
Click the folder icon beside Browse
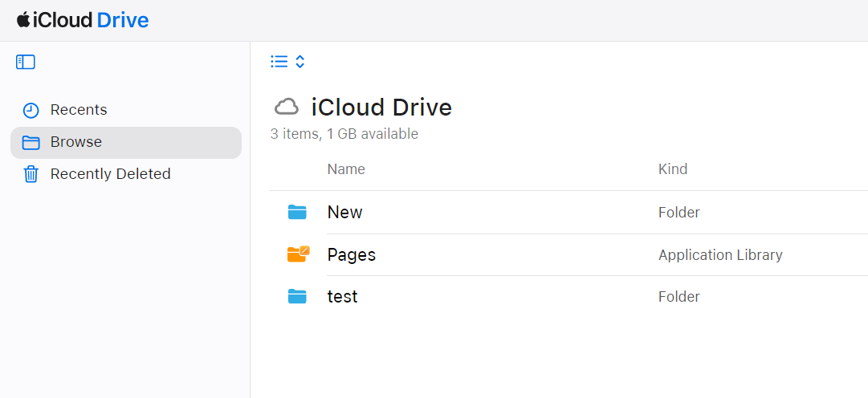point(31,143)
